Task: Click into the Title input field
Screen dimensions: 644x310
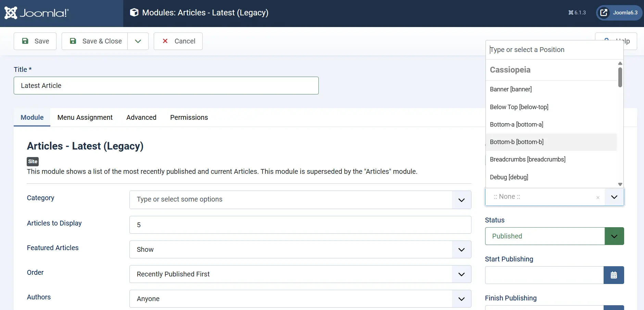Action: [166, 86]
